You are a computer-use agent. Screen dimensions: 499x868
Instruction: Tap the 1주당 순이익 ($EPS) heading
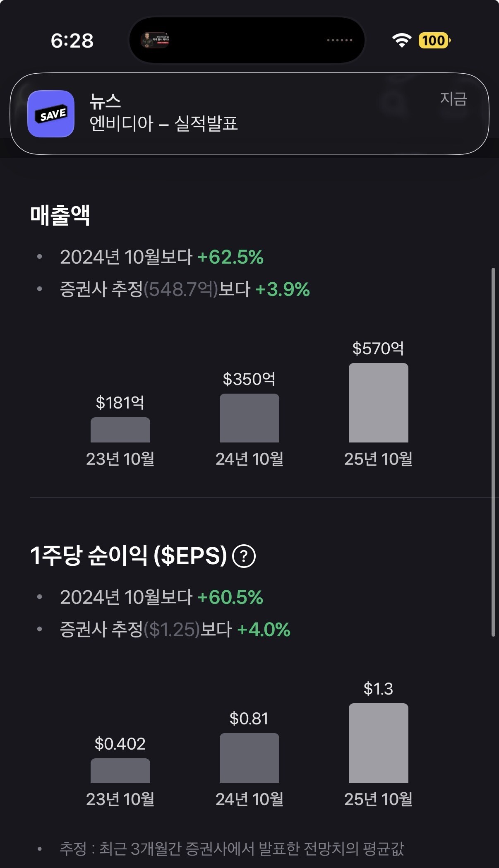click(x=128, y=556)
